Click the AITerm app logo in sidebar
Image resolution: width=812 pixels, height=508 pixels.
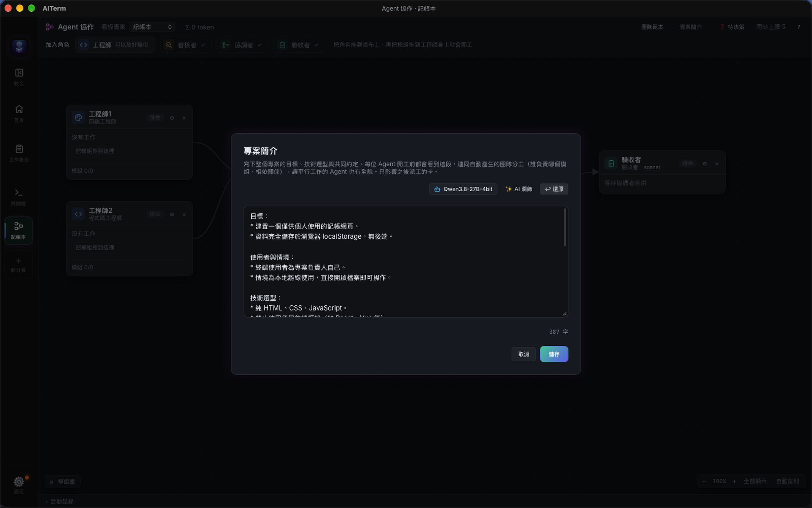pos(19,47)
